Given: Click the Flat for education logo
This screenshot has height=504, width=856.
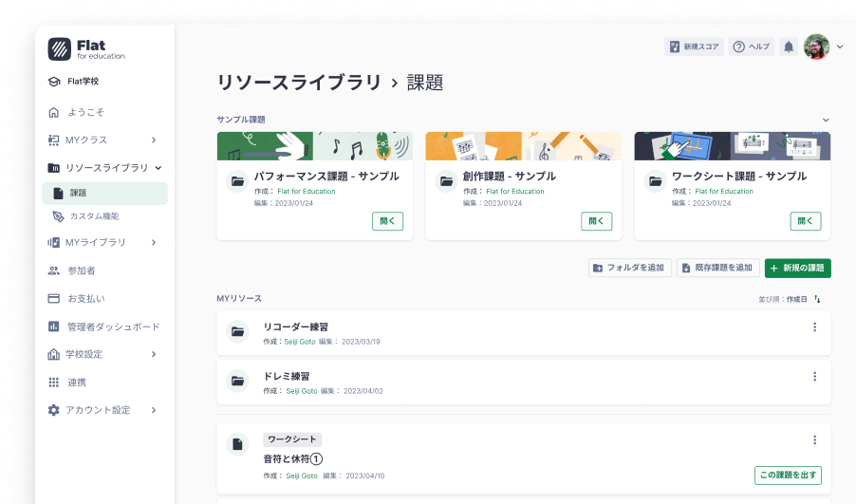Looking at the screenshot, I should [86, 49].
